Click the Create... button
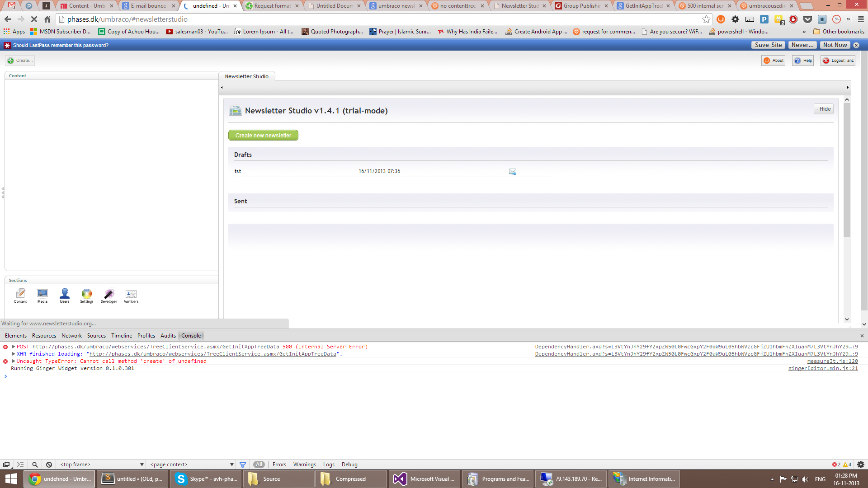Screen dimensions: 868x488 (20, 61)
